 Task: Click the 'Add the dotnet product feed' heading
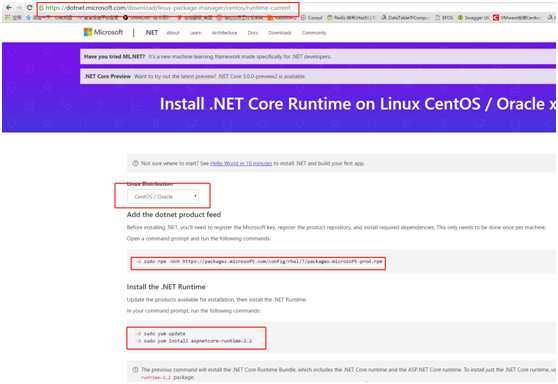tap(174, 215)
